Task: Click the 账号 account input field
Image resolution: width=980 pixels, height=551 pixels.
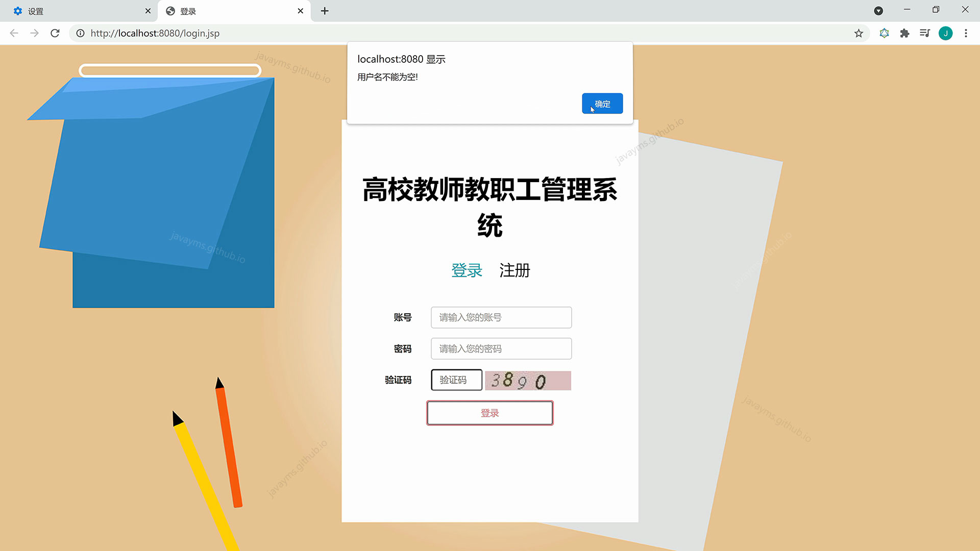Action: click(x=501, y=317)
